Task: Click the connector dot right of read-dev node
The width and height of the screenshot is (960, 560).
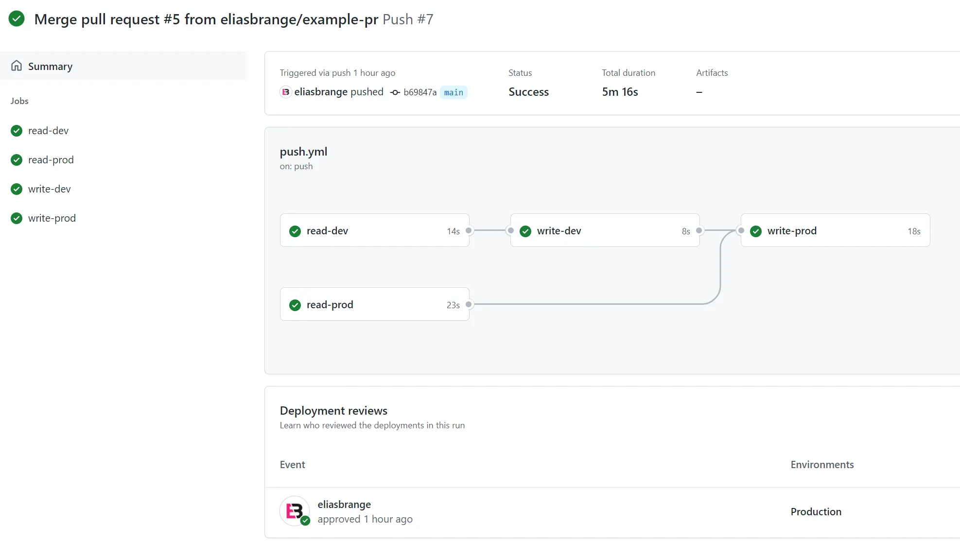Action: (x=469, y=231)
